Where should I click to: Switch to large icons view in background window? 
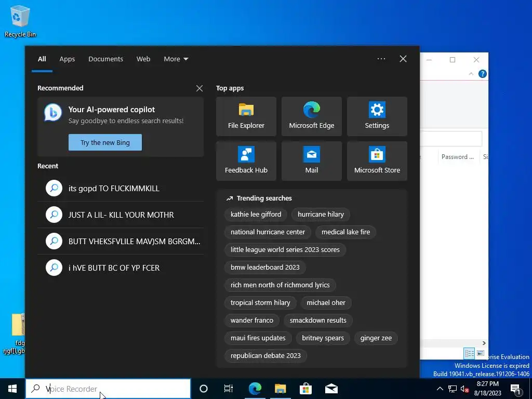click(x=481, y=353)
